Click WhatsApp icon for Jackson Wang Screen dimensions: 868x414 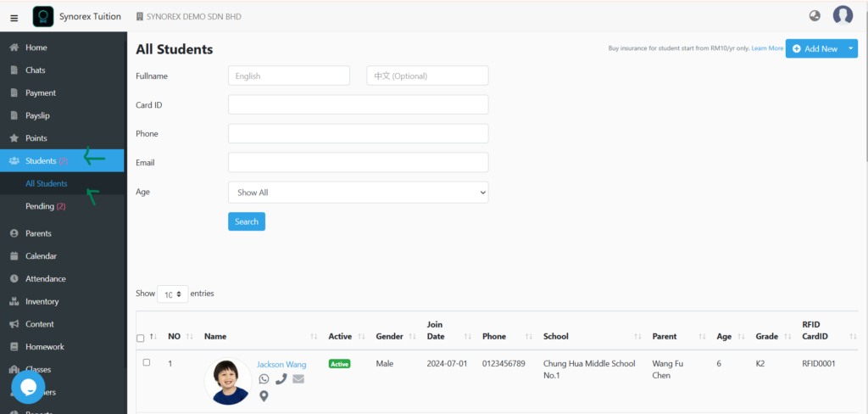[264, 379]
